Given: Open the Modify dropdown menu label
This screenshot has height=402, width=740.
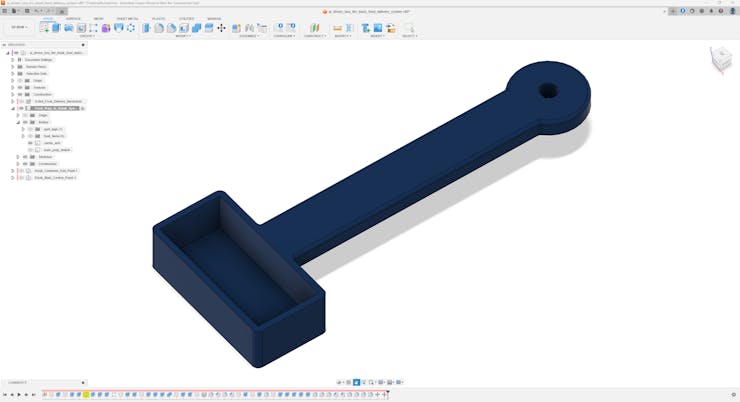Looking at the screenshot, I should click(x=183, y=36).
